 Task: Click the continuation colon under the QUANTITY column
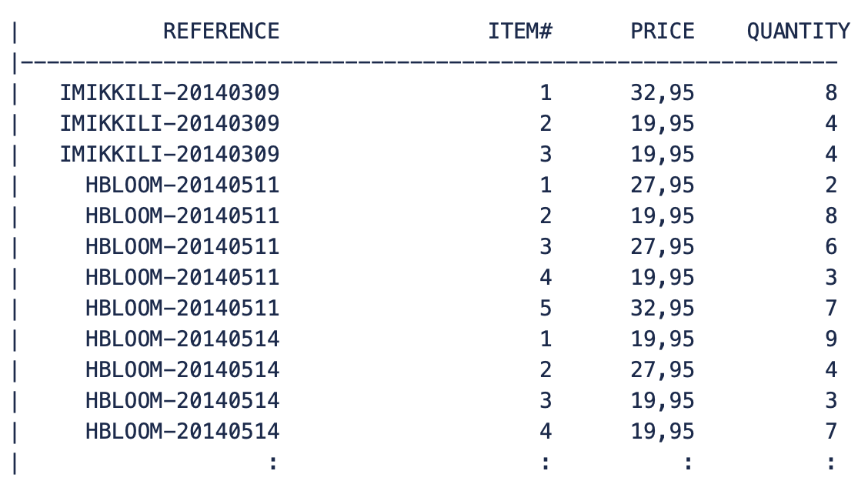[x=830, y=463]
